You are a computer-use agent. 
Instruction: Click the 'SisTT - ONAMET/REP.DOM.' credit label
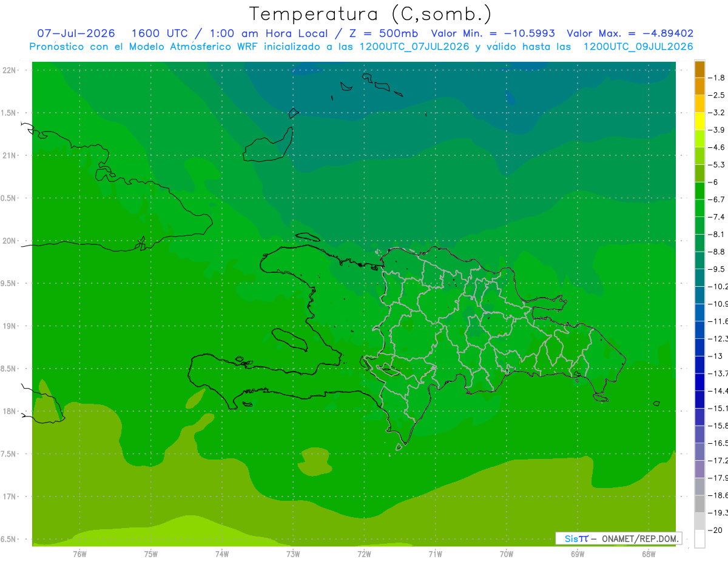pos(618,538)
